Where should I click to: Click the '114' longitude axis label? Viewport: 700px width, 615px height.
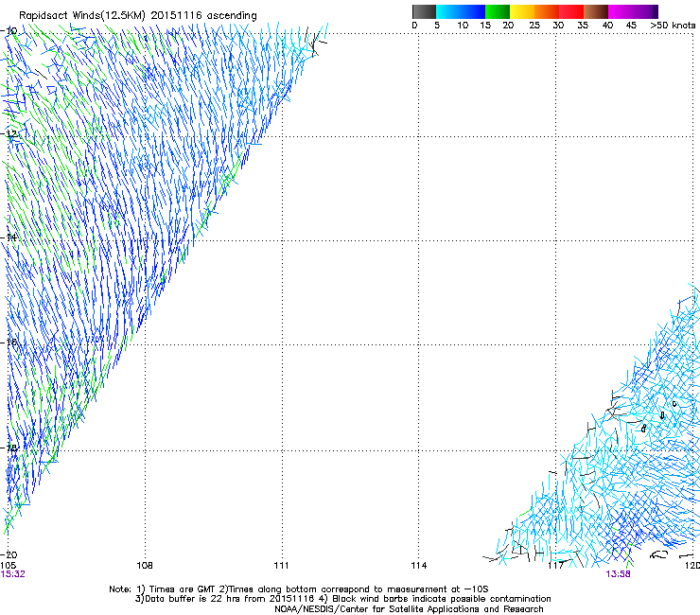(x=418, y=566)
